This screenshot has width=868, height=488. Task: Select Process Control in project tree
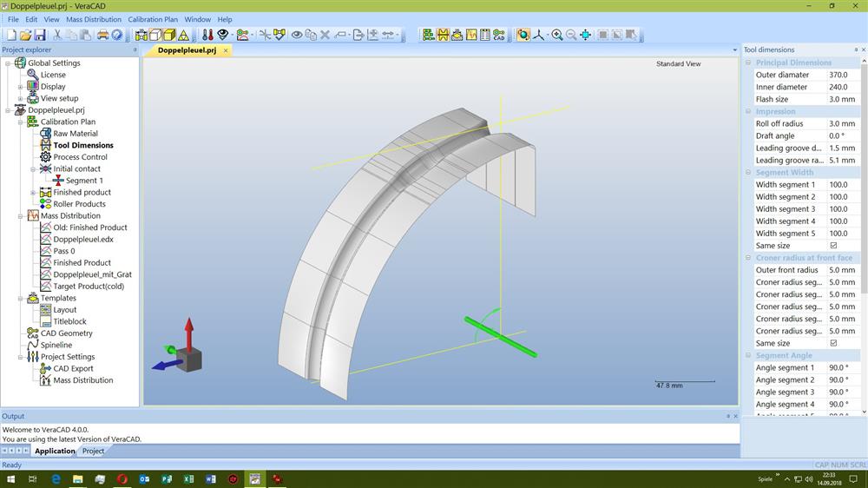click(80, 157)
